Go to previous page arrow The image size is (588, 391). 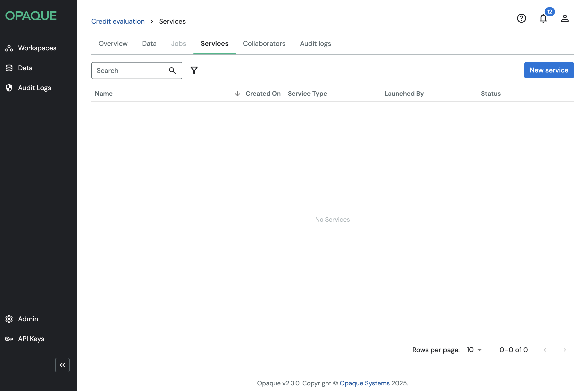(x=545, y=350)
